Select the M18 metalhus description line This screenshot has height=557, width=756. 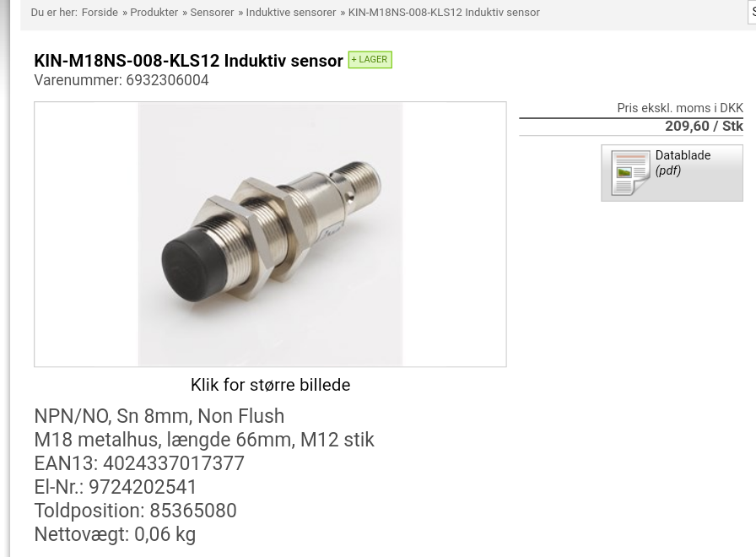[204, 440]
